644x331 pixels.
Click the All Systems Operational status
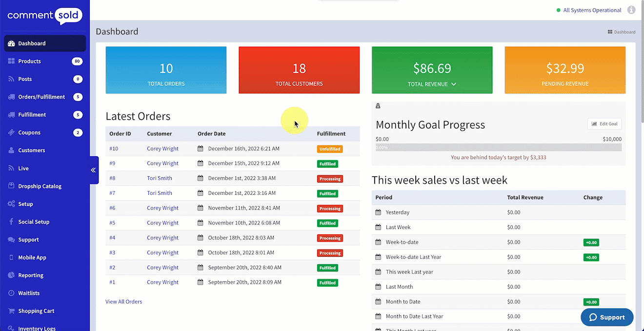coord(592,10)
